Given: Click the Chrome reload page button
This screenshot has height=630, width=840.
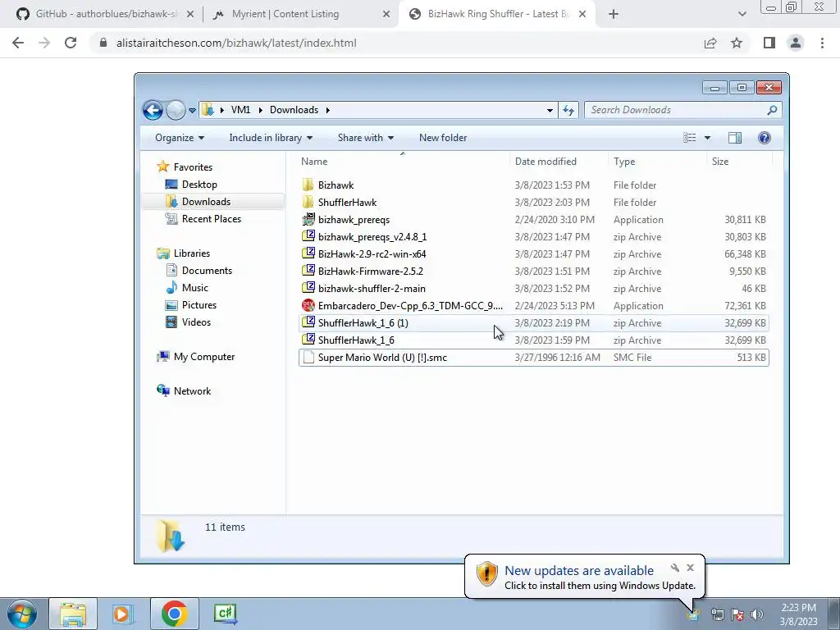Looking at the screenshot, I should [71, 43].
